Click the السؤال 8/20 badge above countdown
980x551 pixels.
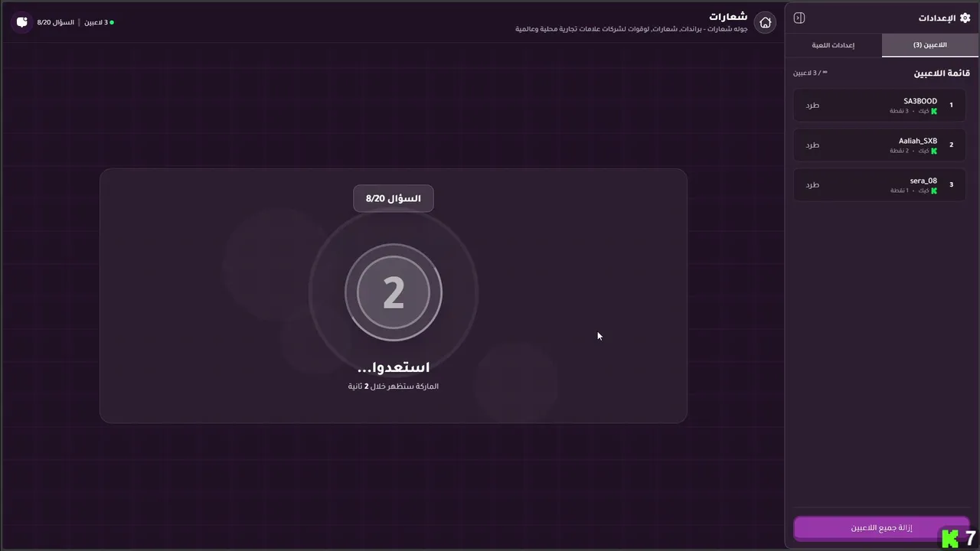pyautogui.click(x=394, y=198)
